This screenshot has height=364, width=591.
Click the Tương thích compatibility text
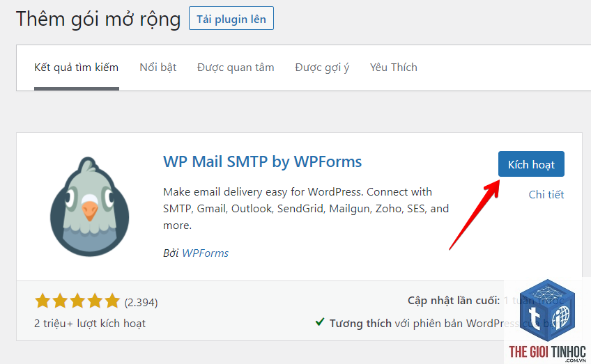pos(360,324)
